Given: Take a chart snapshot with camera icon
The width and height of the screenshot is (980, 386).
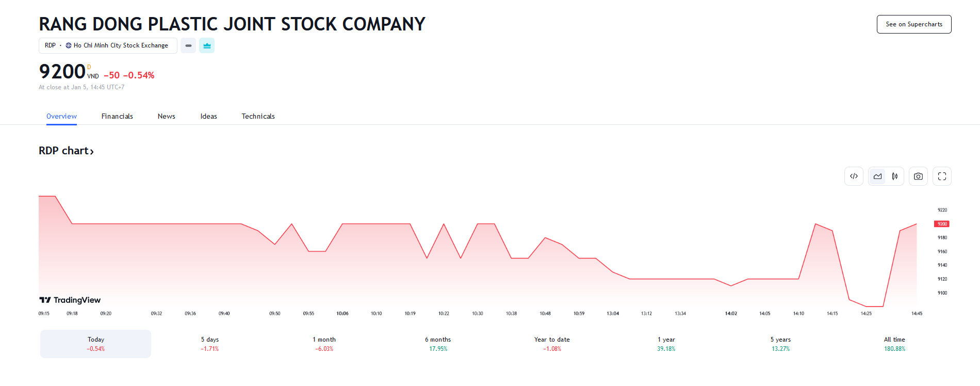Looking at the screenshot, I should click(918, 176).
